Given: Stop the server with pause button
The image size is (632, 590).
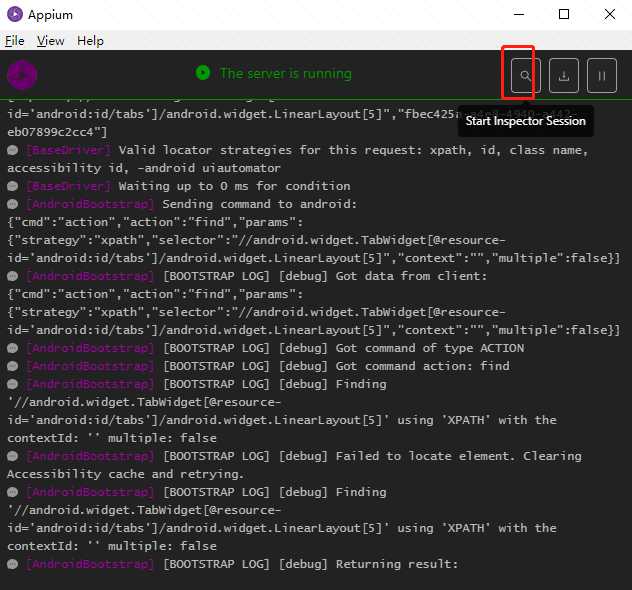Looking at the screenshot, I should click(602, 75).
